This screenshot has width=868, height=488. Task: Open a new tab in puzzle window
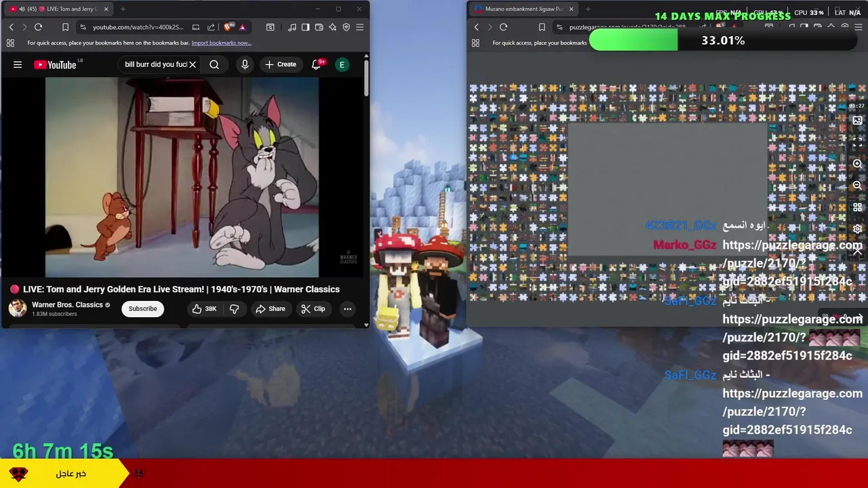(x=588, y=9)
